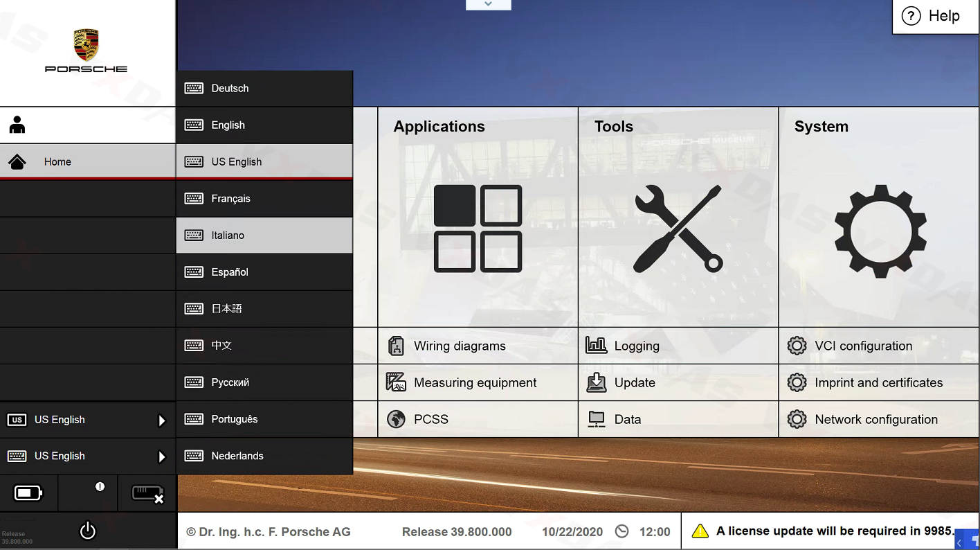The image size is (980, 550).
Task: Select Deutsch as the language
Action: click(x=230, y=88)
